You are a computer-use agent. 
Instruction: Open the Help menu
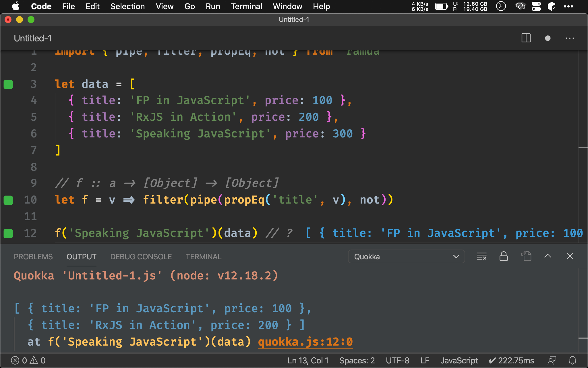pyautogui.click(x=321, y=6)
